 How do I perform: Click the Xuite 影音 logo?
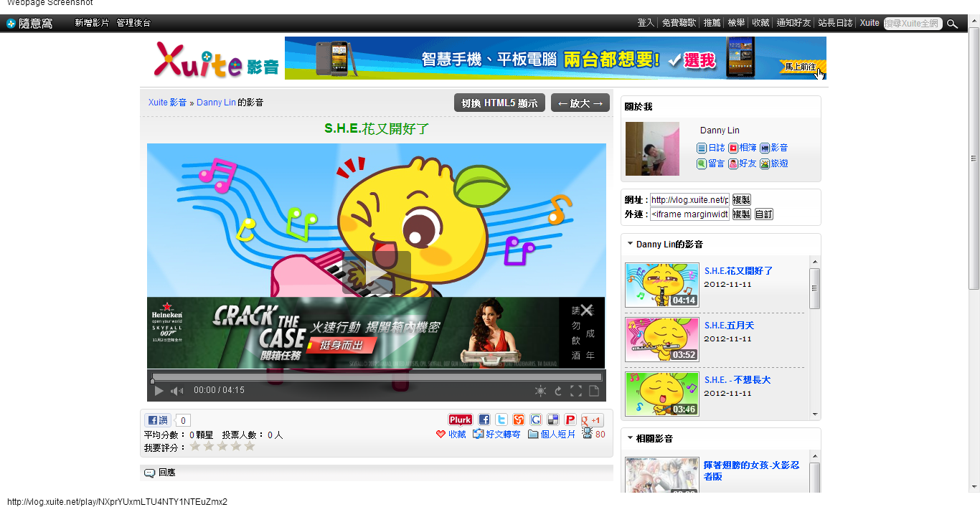[x=215, y=60]
